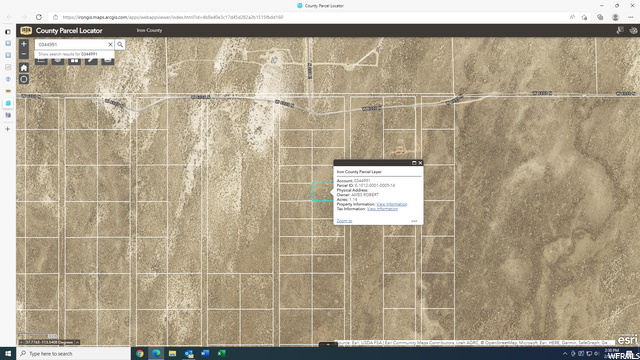The width and height of the screenshot is (640, 360).
Task: Return map to default home extent
Action: [24, 68]
